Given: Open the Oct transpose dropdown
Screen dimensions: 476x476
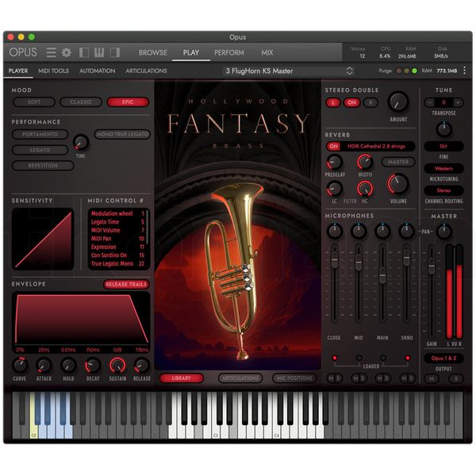Looking at the screenshot, I should 443,146.
